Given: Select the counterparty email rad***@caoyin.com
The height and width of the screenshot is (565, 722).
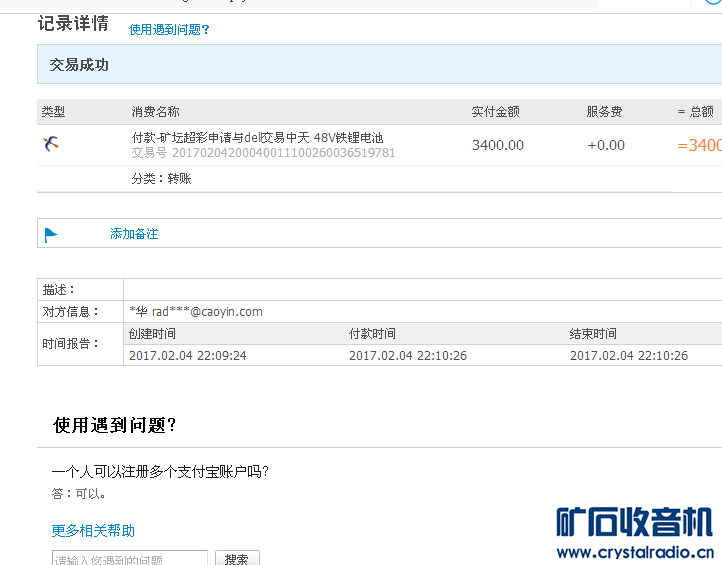Looking at the screenshot, I should (x=207, y=312).
